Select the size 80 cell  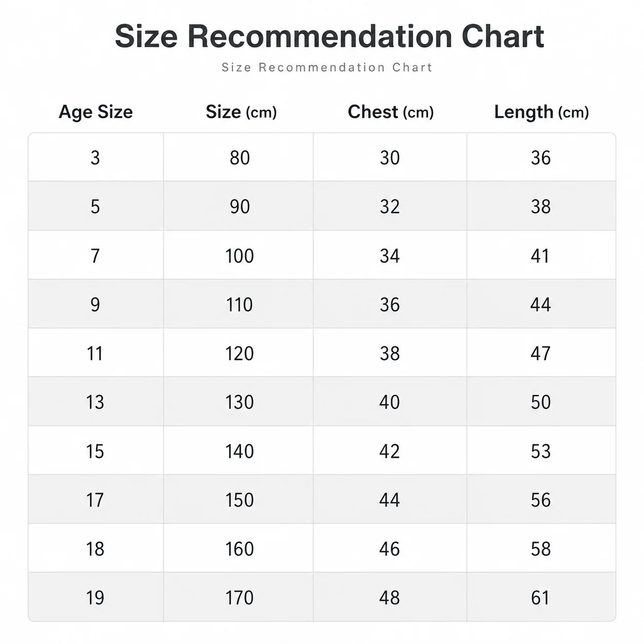click(238, 157)
